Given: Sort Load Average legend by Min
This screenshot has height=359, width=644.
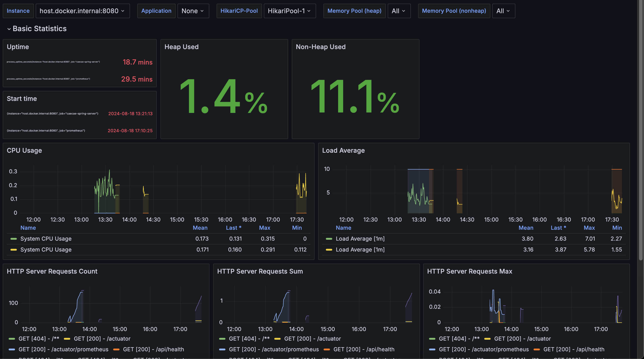Looking at the screenshot, I should 617,228.
